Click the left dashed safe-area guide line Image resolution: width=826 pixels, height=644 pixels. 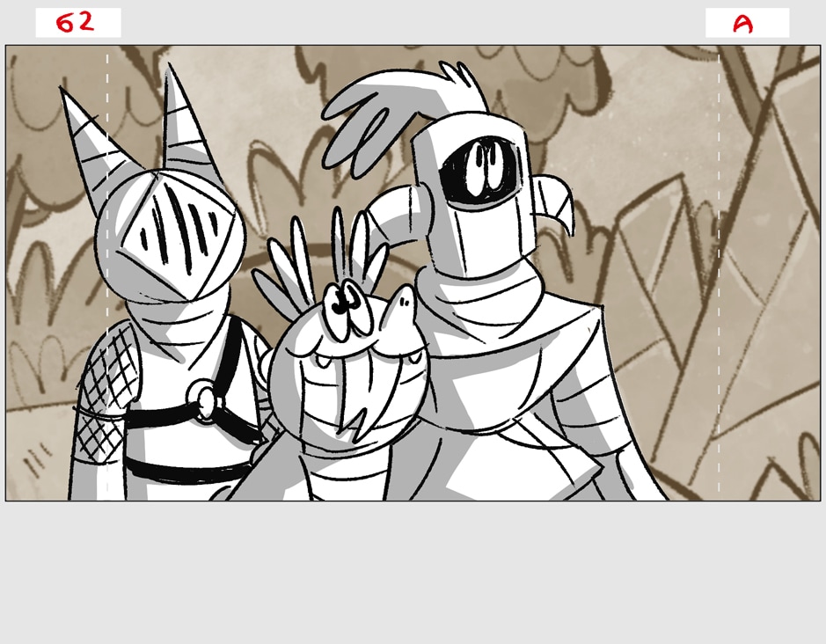pyautogui.click(x=107, y=264)
